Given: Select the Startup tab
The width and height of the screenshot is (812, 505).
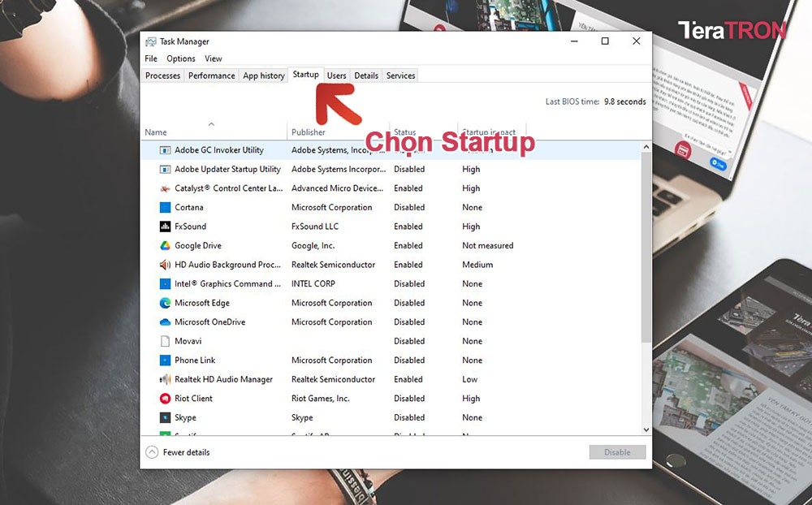Looking at the screenshot, I should [305, 75].
